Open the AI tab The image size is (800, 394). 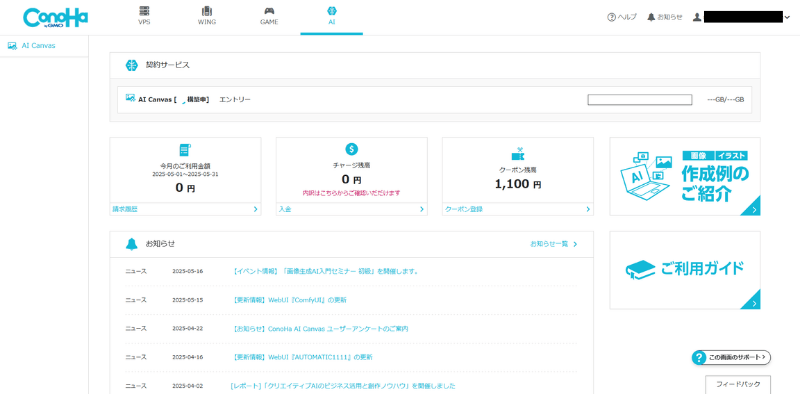coord(332,16)
